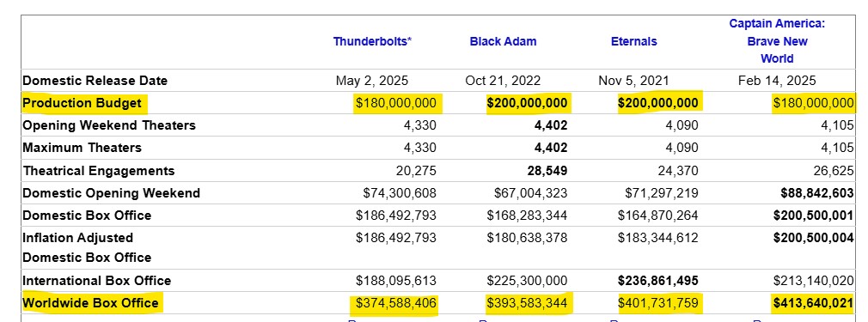Click Captain America opening weekend $88,842,603
The image size is (868, 322).
pyautogui.click(x=816, y=193)
